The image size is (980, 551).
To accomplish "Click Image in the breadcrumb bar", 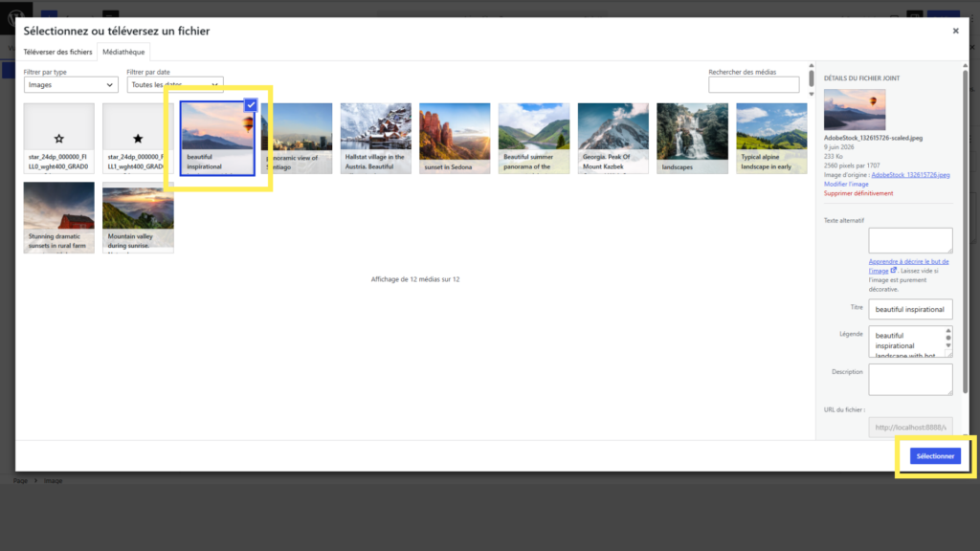I will pyautogui.click(x=54, y=481).
